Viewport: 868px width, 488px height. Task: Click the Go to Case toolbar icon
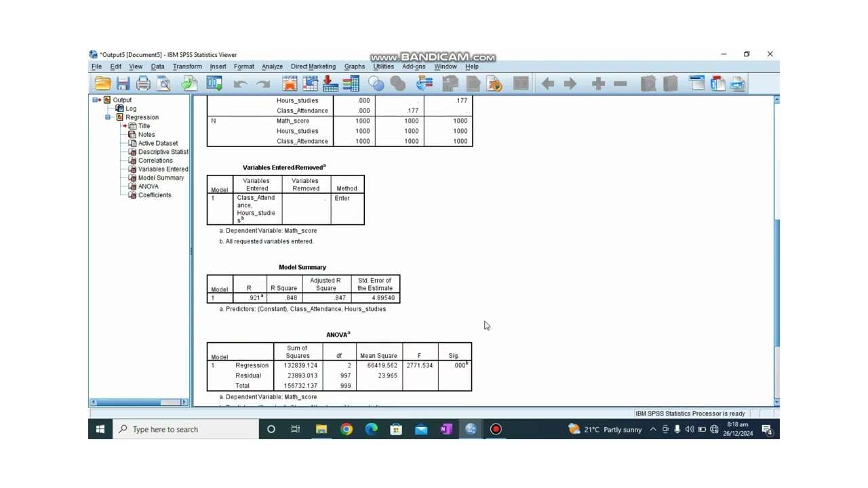(x=311, y=83)
